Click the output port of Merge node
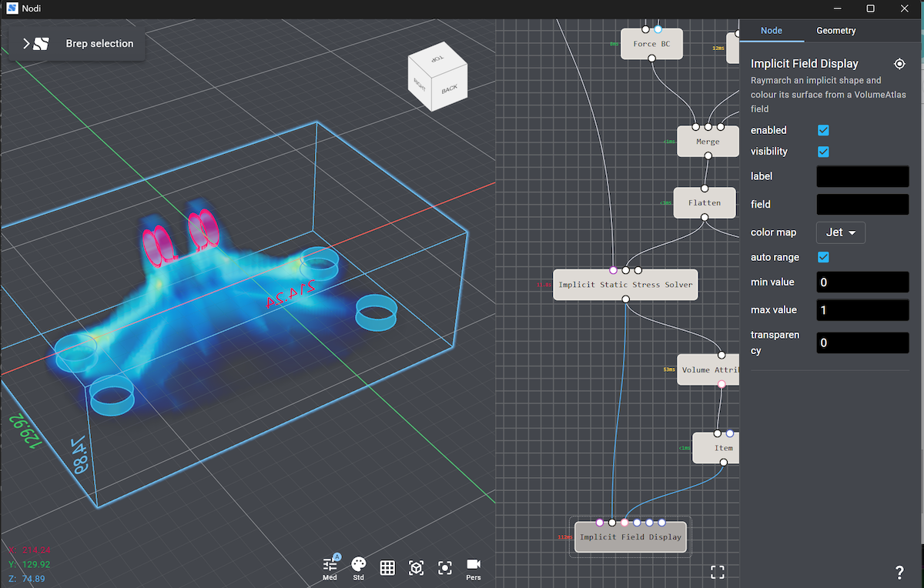Screen dimensions: 924x588 click(708, 156)
